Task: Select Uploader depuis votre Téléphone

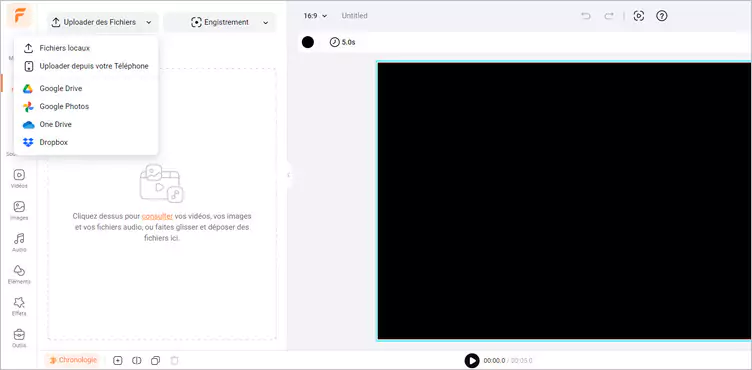Action: 86,66
